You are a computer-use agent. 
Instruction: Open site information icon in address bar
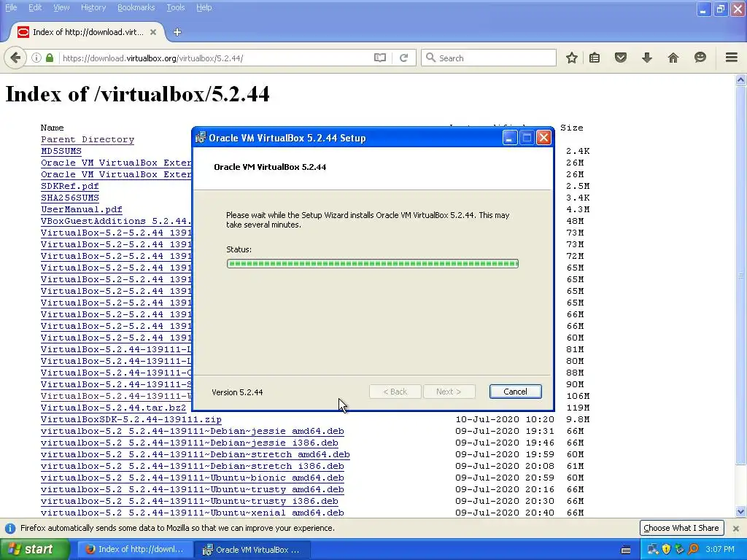click(x=36, y=58)
